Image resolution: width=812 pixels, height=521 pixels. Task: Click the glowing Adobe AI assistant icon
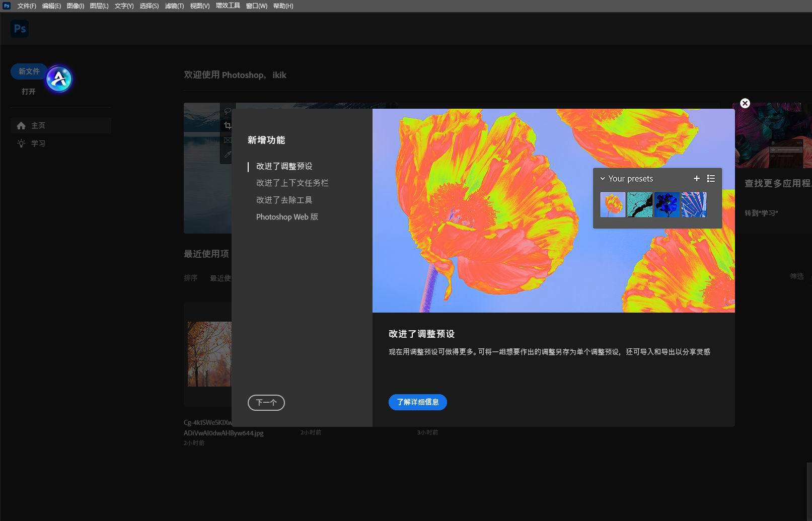[x=59, y=79]
